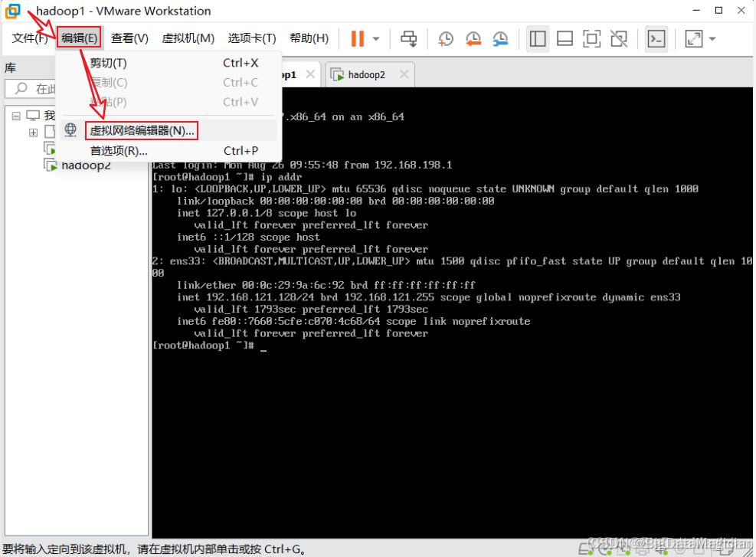This screenshot has width=756, height=557.
Task: Click the VMware Workstation title bar logo
Action: coord(13,11)
